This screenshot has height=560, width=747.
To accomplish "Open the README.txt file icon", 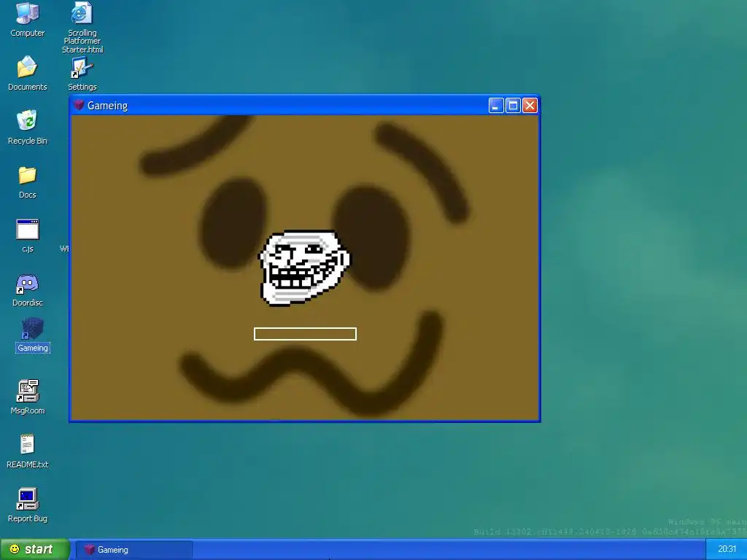I will tap(27, 451).
